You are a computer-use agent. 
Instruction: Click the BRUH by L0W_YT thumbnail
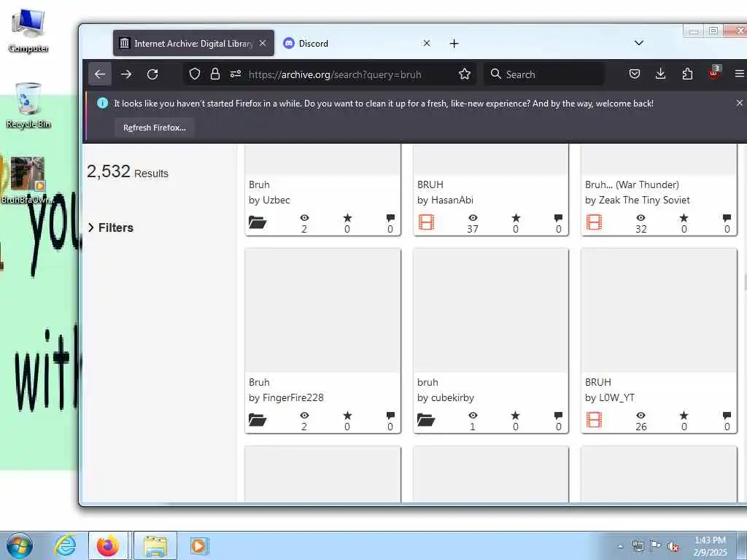[659, 311]
